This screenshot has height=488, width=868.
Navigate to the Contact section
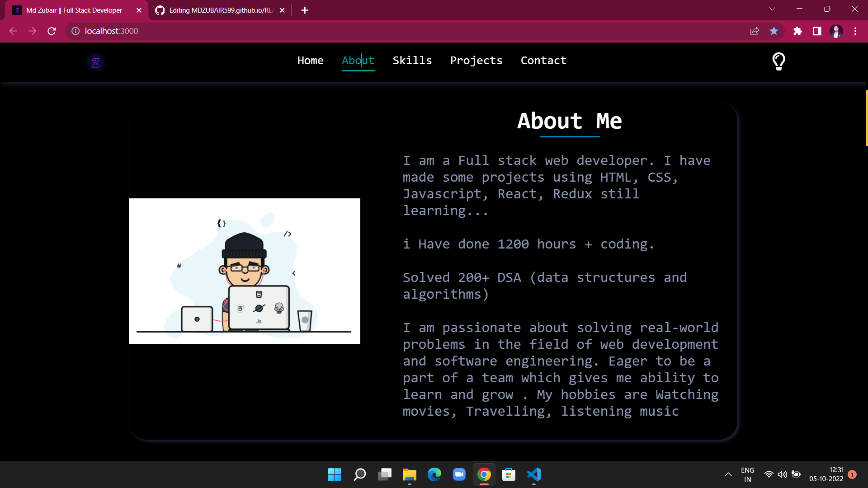[543, 61]
